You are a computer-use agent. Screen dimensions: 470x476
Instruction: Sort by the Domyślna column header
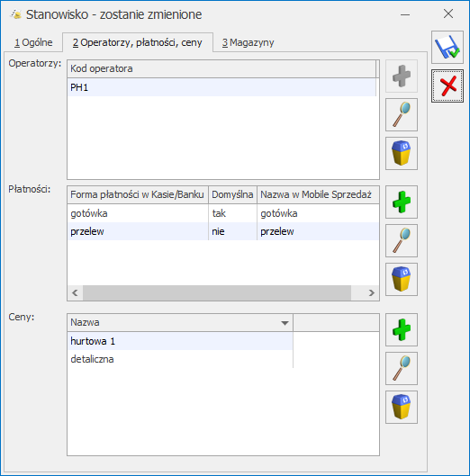(x=232, y=194)
